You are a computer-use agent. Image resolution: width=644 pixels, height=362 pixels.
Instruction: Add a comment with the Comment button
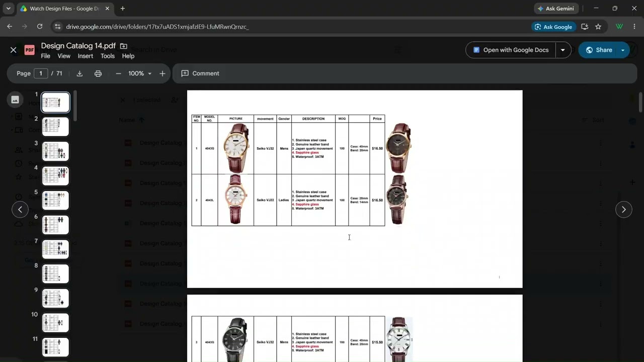pyautogui.click(x=200, y=73)
